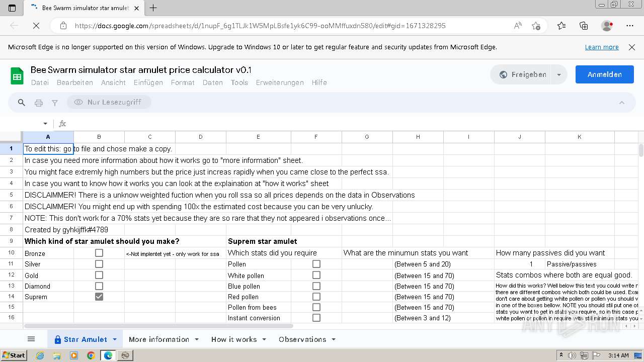Switch to the How it works sheet

[233, 339]
